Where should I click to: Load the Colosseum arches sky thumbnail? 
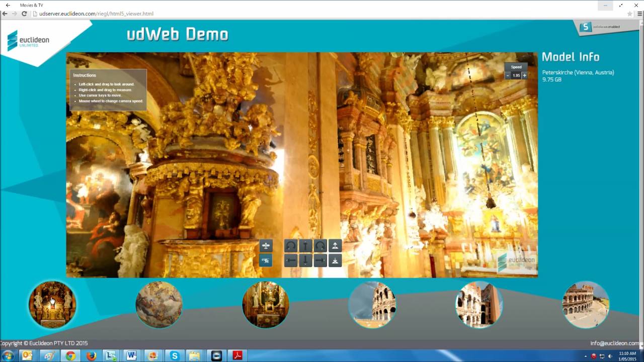372,305
